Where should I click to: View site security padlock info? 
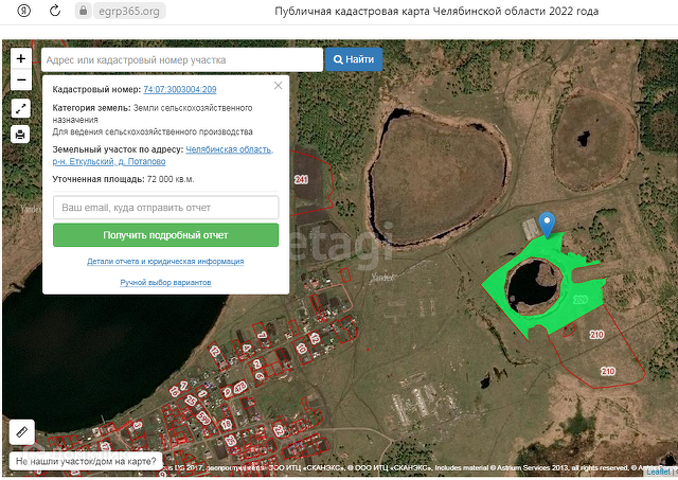(83, 11)
